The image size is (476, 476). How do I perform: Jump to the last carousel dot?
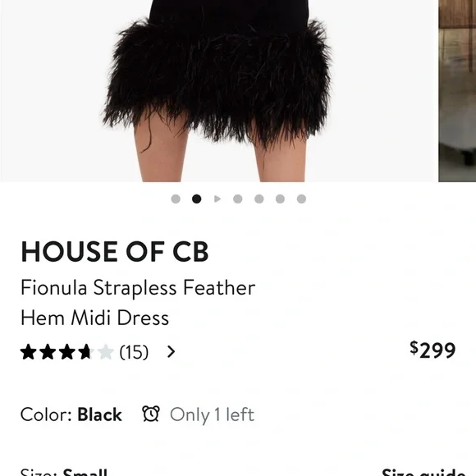click(x=301, y=199)
